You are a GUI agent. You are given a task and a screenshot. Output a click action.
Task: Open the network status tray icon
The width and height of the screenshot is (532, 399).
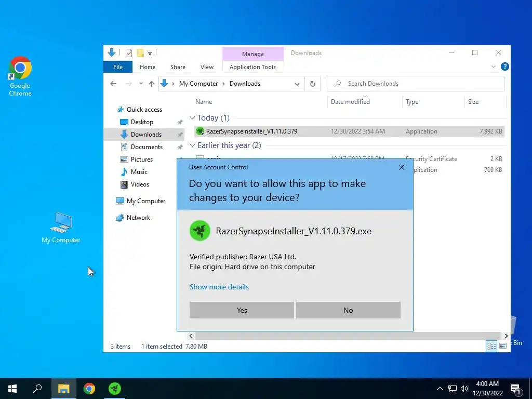[453, 389]
